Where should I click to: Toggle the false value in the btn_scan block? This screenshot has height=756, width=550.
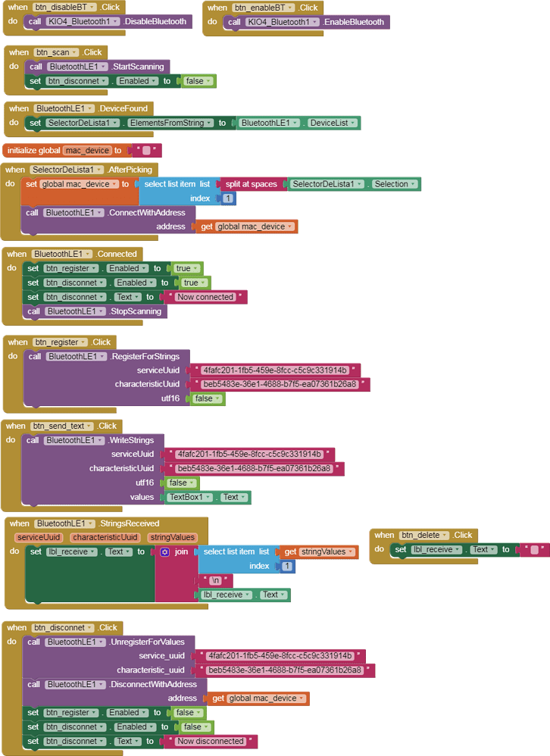199,81
